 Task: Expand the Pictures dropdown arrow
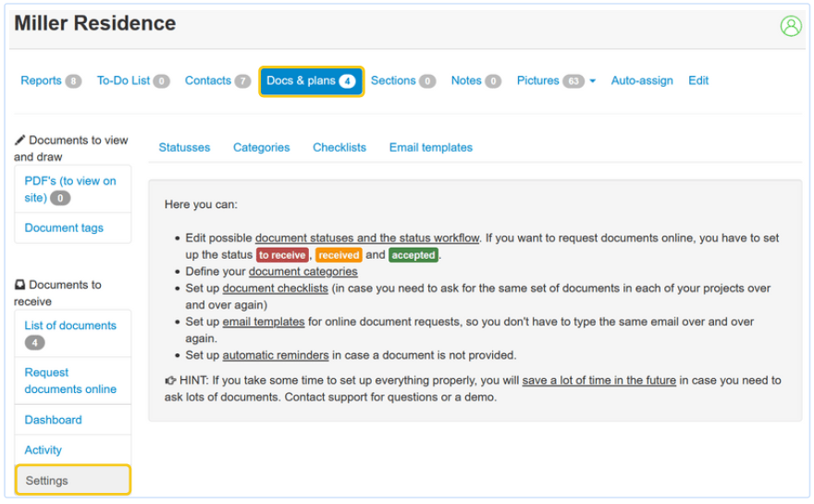point(592,81)
